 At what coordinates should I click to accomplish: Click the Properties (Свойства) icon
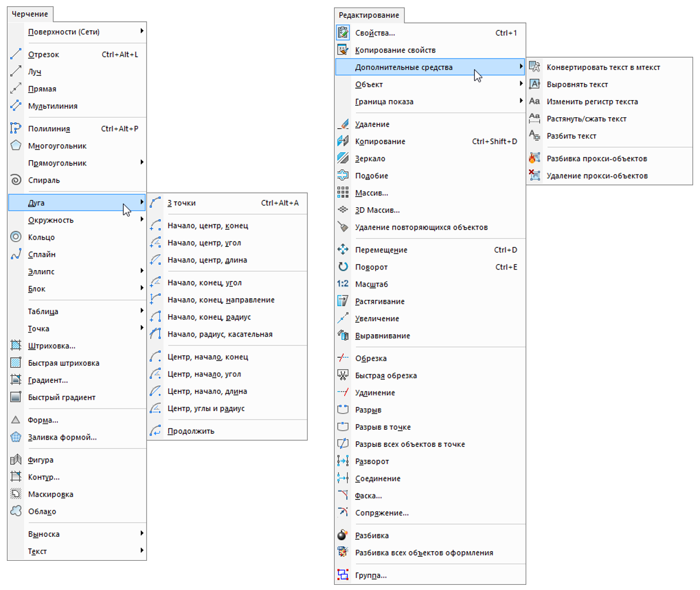pos(343,33)
